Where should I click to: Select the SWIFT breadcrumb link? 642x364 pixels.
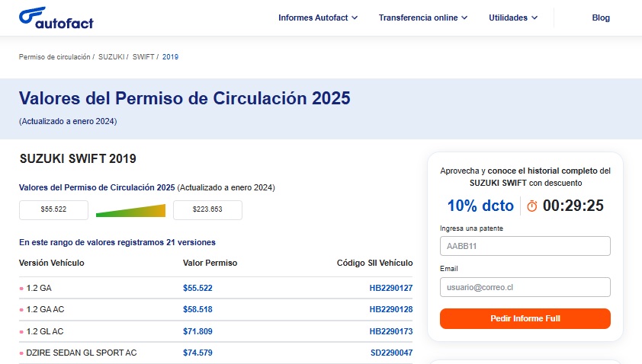coord(143,57)
